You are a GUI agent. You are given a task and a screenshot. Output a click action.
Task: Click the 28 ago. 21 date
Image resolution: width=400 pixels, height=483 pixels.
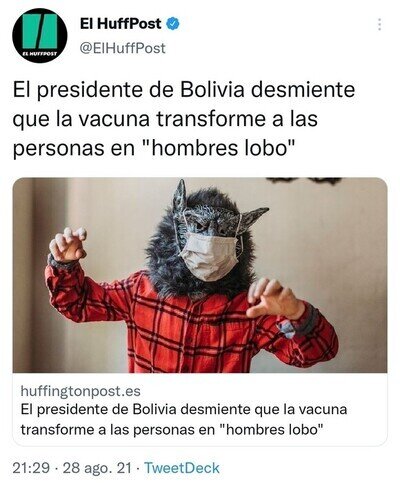(97, 468)
